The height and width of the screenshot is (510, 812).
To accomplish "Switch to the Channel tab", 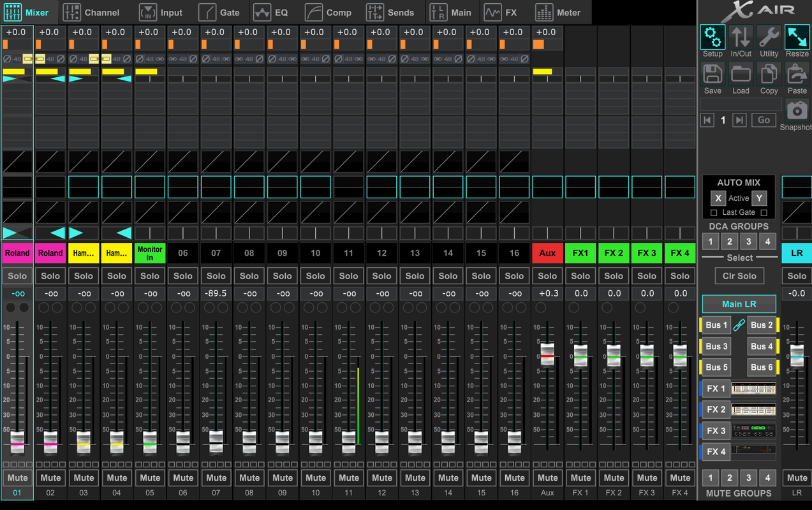I will [x=92, y=12].
